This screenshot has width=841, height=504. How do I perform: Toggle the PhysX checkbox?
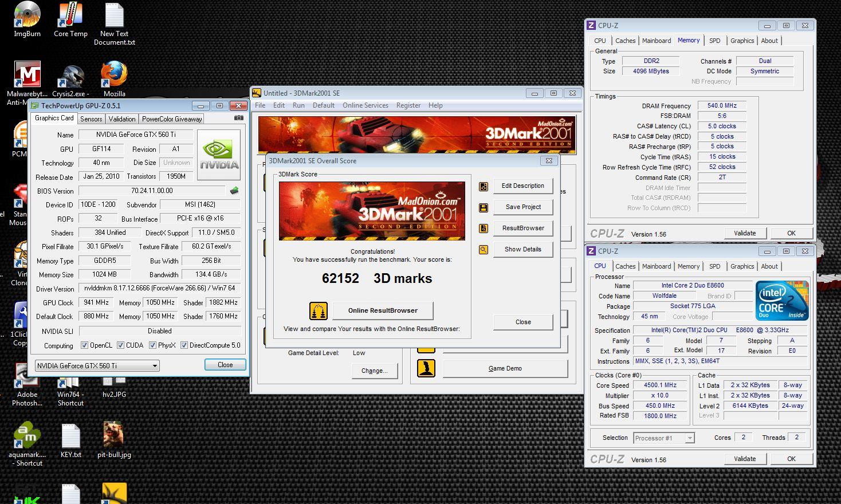click(152, 345)
